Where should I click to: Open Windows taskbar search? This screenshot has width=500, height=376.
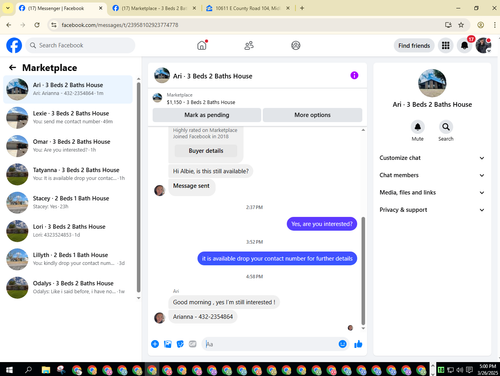pyautogui.click(x=28, y=370)
